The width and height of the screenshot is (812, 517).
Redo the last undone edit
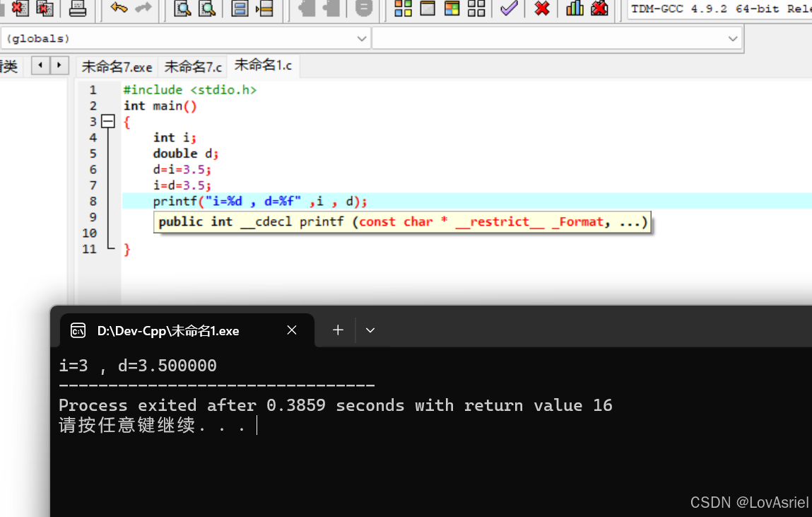click(143, 7)
